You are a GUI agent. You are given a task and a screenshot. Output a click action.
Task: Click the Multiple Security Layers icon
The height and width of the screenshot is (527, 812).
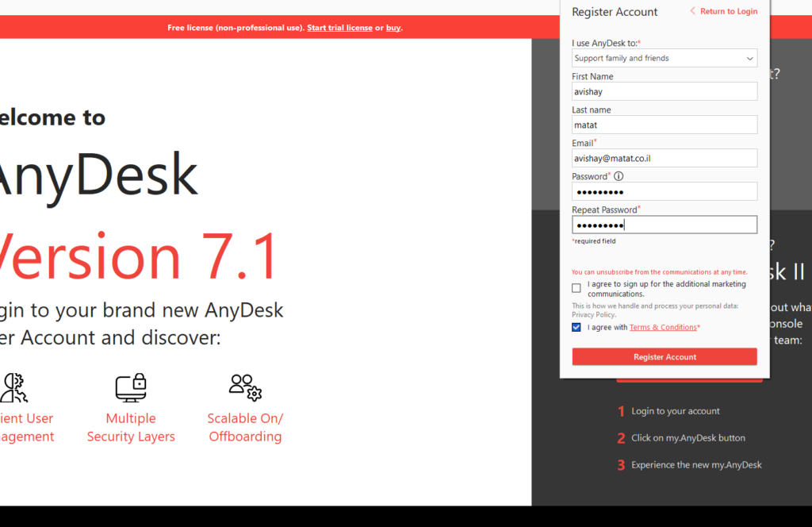tap(131, 388)
